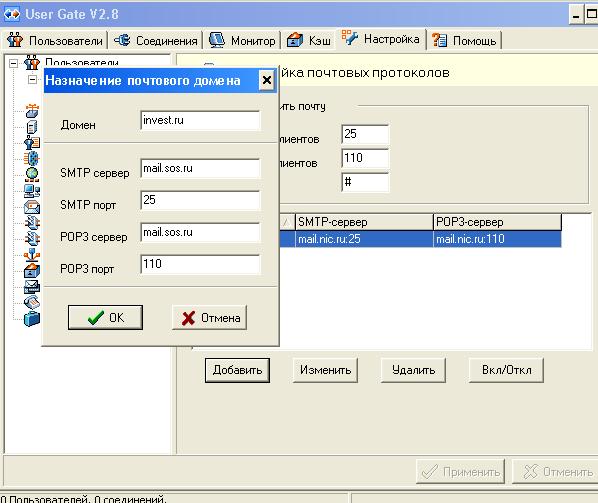Switch to the Кэш tab
Image resolution: width=598 pixels, height=503 pixels.
[309, 40]
